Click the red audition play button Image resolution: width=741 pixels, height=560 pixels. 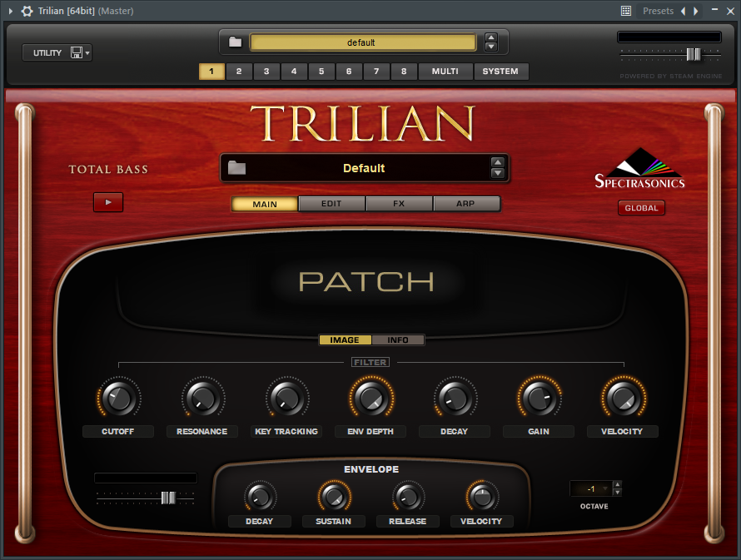point(108,202)
